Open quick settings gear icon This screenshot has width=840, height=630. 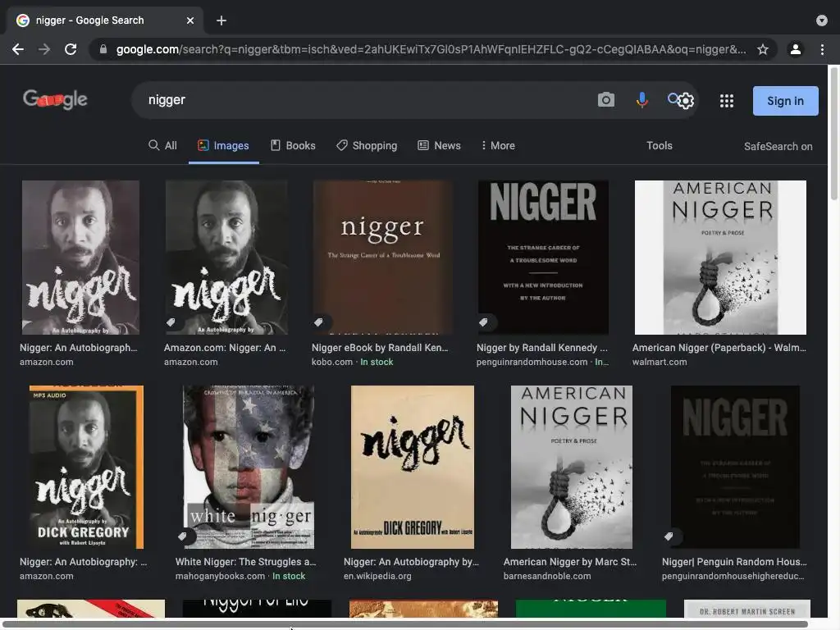687,101
